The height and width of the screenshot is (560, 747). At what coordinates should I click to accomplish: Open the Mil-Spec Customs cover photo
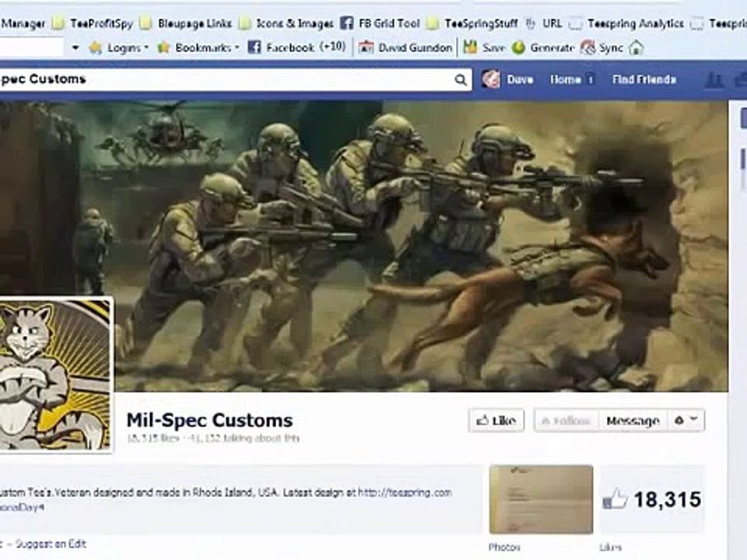pos(364,247)
